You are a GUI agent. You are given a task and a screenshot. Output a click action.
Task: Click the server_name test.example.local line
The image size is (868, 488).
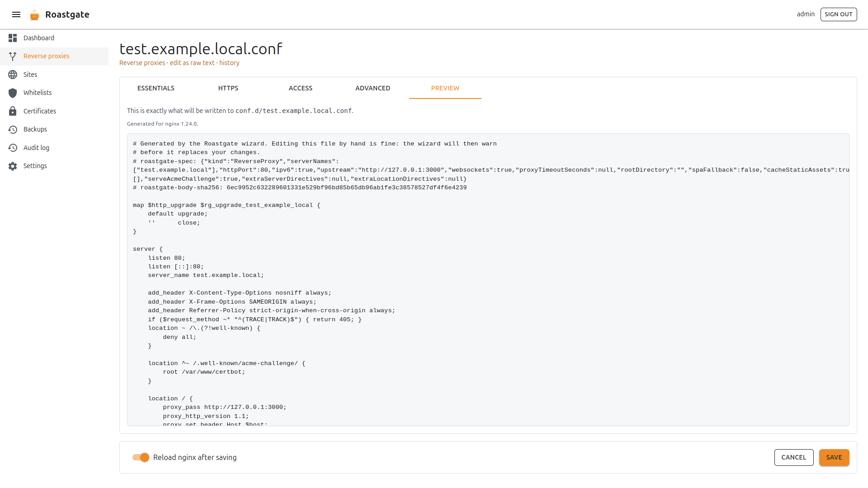tap(206, 275)
